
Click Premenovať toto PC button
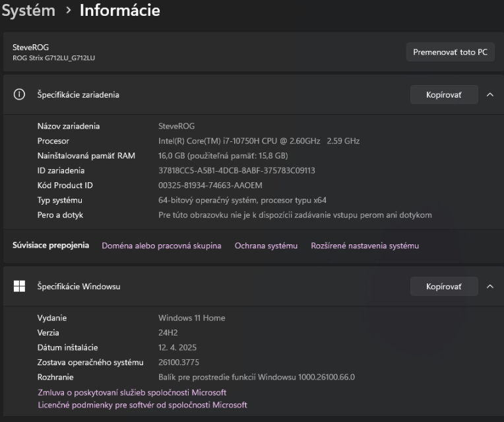pyautogui.click(x=450, y=52)
